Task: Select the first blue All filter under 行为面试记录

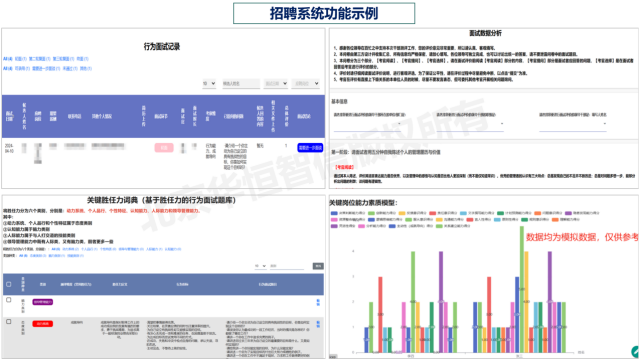Action: pos(7,59)
